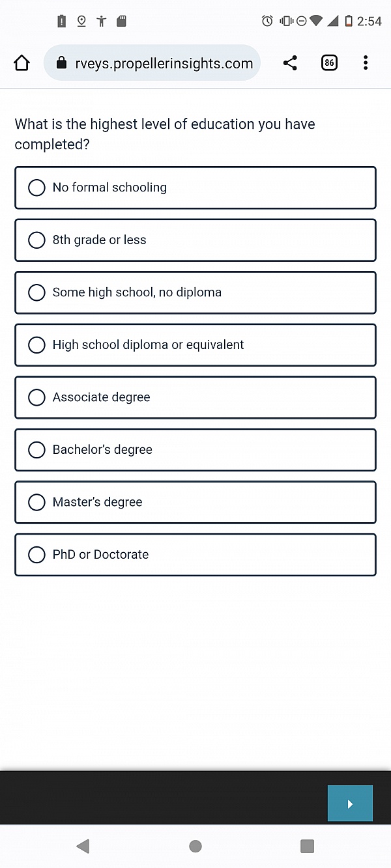Viewport: 391px width, 868px height.
Task: Choose Some high school, no diploma
Action: click(195, 292)
